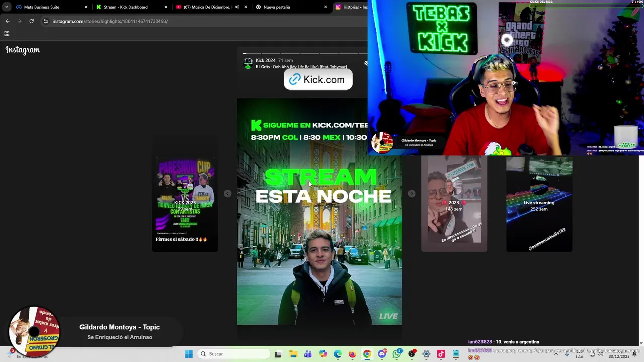Click the spinning album cover overlay
Image resolution: width=644 pixels, height=362 pixels.
[34, 332]
